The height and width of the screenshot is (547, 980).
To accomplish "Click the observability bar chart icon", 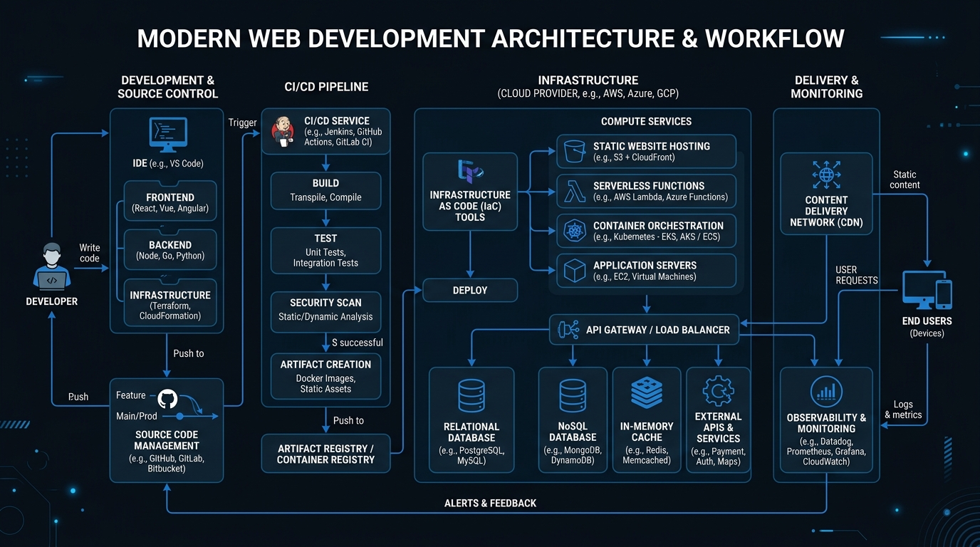I will click(x=826, y=392).
